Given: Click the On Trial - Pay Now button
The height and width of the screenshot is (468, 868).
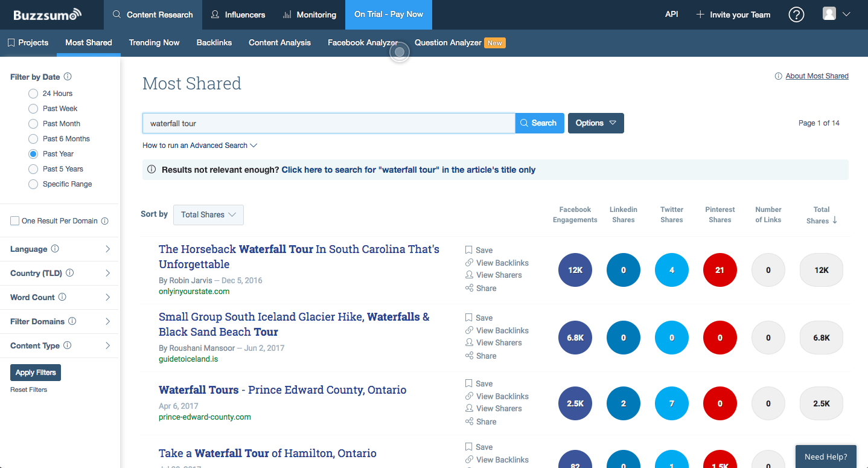Looking at the screenshot, I should pos(389,14).
